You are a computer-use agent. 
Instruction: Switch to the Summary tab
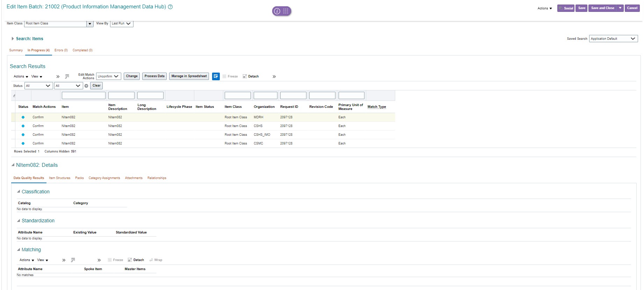pos(16,50)
